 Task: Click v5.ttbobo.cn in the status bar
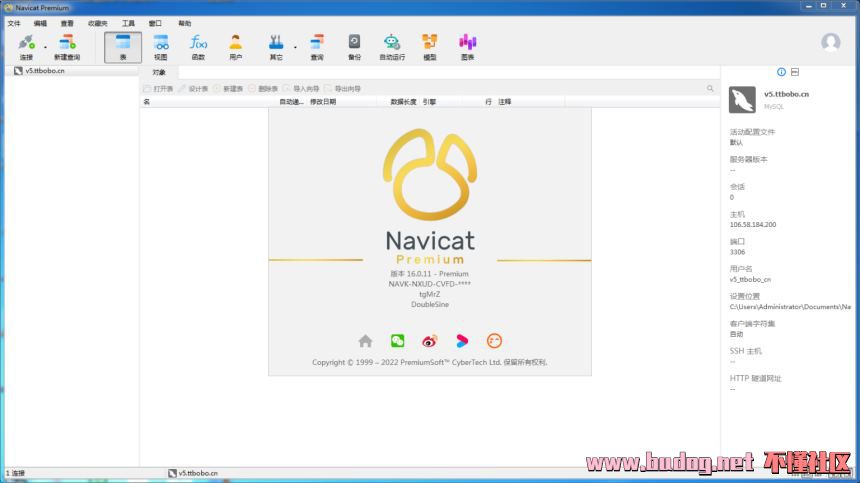193,473
